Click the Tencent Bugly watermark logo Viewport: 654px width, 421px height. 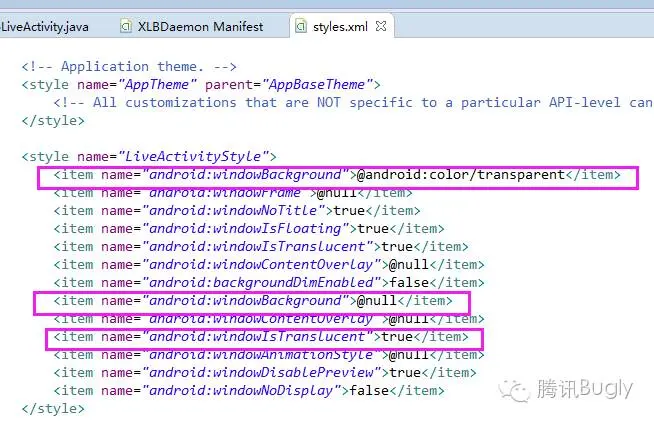pos(566,389)
